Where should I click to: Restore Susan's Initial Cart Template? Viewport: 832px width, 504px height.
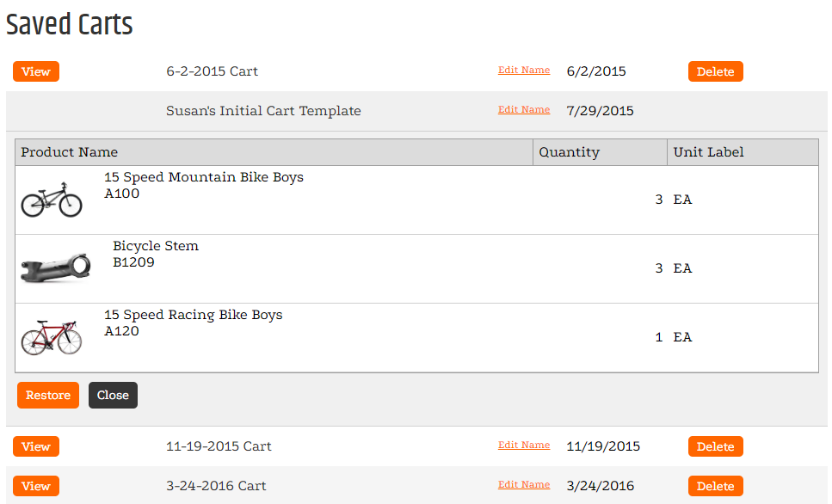click(48, 396)
